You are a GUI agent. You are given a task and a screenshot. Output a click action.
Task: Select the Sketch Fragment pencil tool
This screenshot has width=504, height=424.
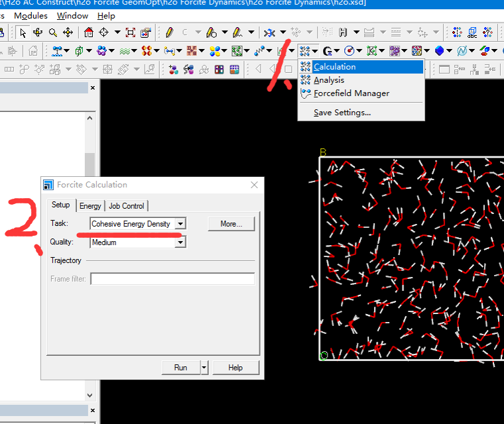(x=237, y=32)
